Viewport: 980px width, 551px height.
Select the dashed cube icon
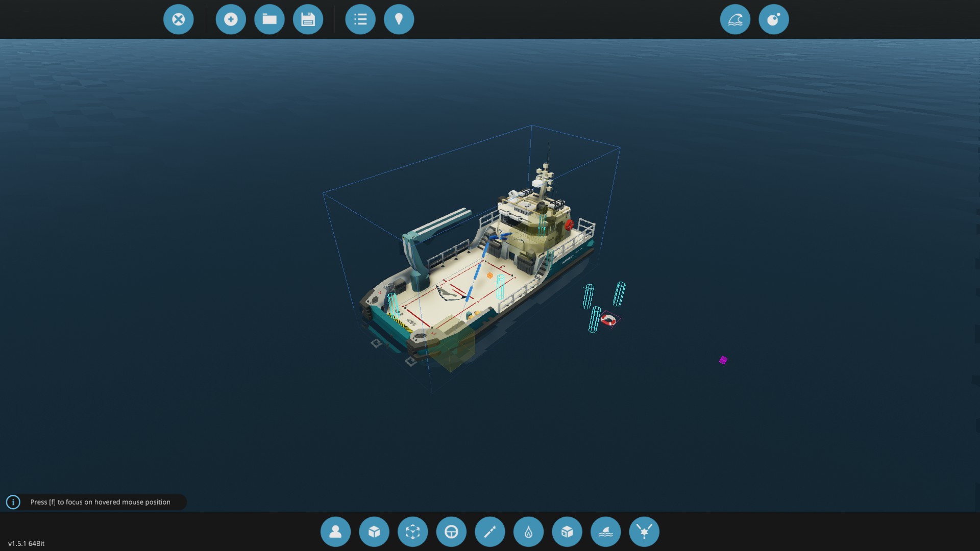[x=412, y=532]
